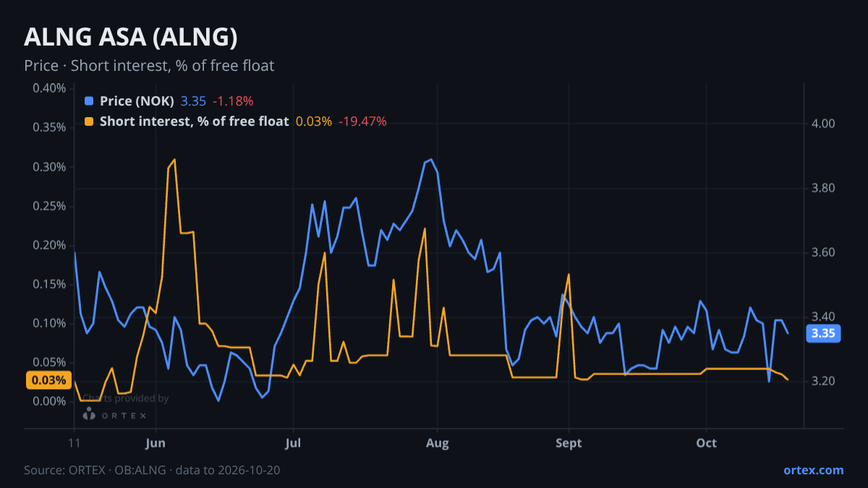
Task: Click the Aug label on the date axis
Action: (x=436, y=442)
